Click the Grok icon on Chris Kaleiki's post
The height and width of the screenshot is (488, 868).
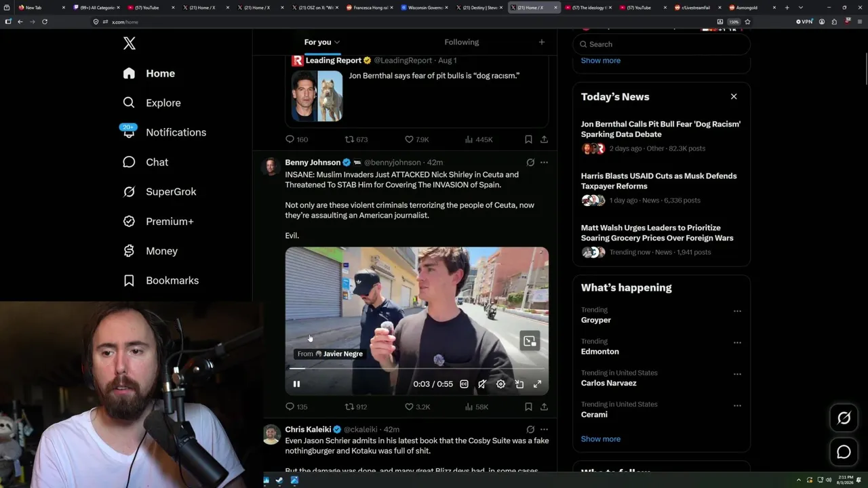pos(530,430)
